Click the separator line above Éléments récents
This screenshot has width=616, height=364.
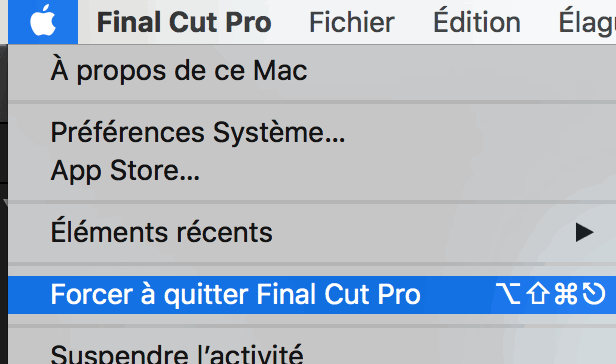312,202
